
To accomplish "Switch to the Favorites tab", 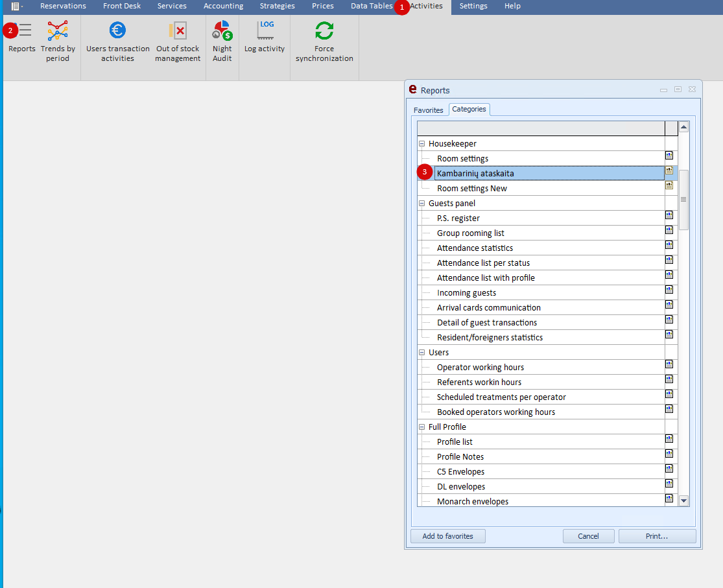I will [429, 110].
